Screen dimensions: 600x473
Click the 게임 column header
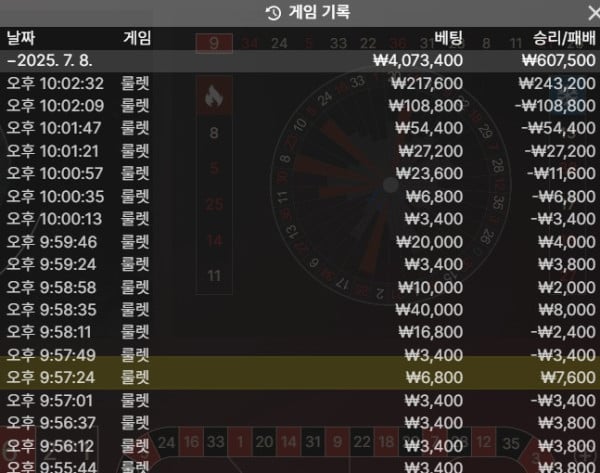click(x=137, y=38)
